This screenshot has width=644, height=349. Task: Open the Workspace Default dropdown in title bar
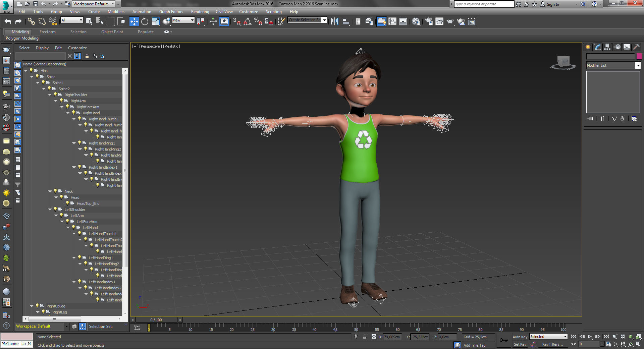93,4
